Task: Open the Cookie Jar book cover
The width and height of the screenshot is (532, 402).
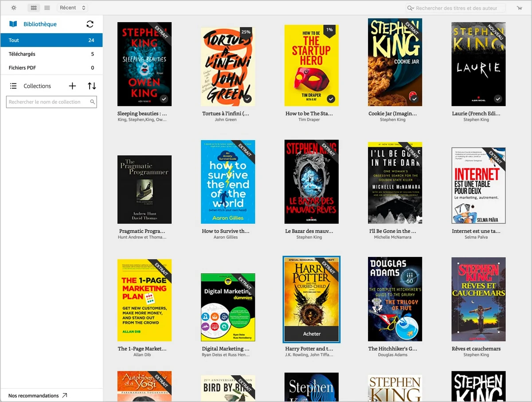Action: [x=395, y=62]
